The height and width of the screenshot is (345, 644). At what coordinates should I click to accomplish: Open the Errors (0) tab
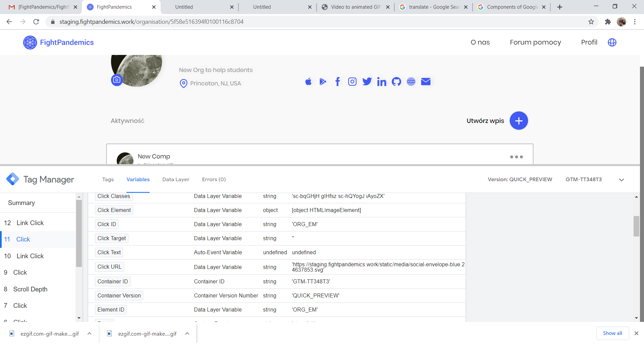(x=214, y=180)
